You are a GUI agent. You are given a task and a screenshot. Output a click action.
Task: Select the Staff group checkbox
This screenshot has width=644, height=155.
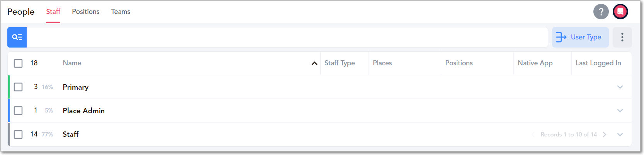click(x=18, y=134)
